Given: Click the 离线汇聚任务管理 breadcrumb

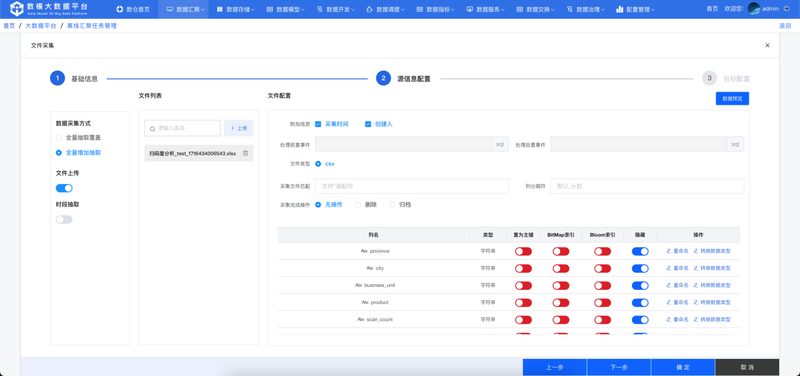Looking at the screenshot, I should point(92,26).
